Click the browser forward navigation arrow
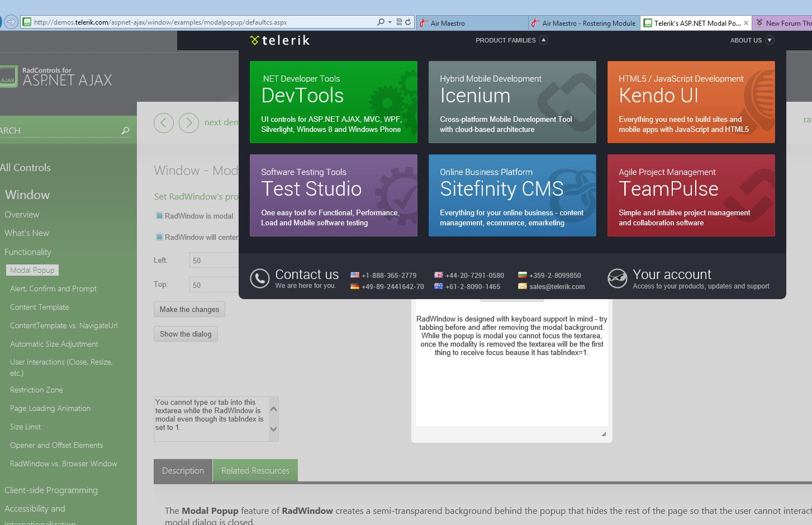Image resolution: width=812 pixels, height=525 pixels. (x=11, y=22)
